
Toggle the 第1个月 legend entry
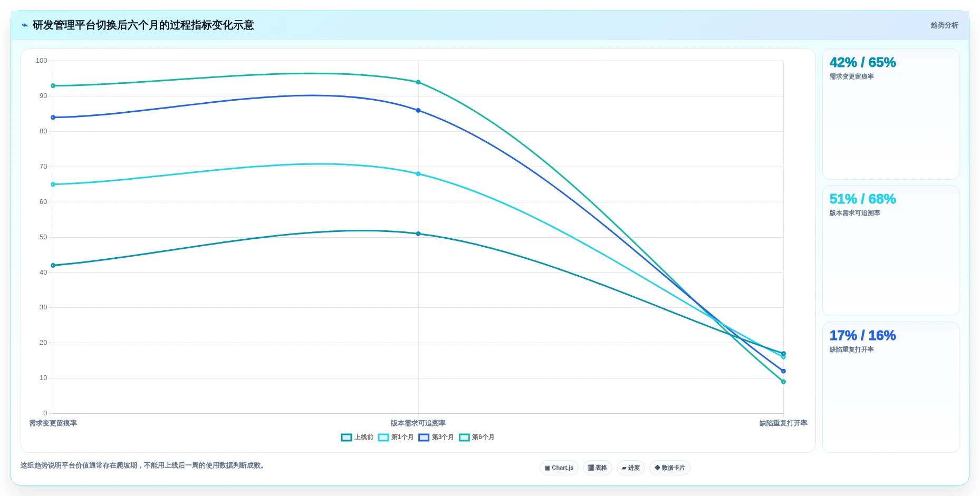click(x=396, y=437)
